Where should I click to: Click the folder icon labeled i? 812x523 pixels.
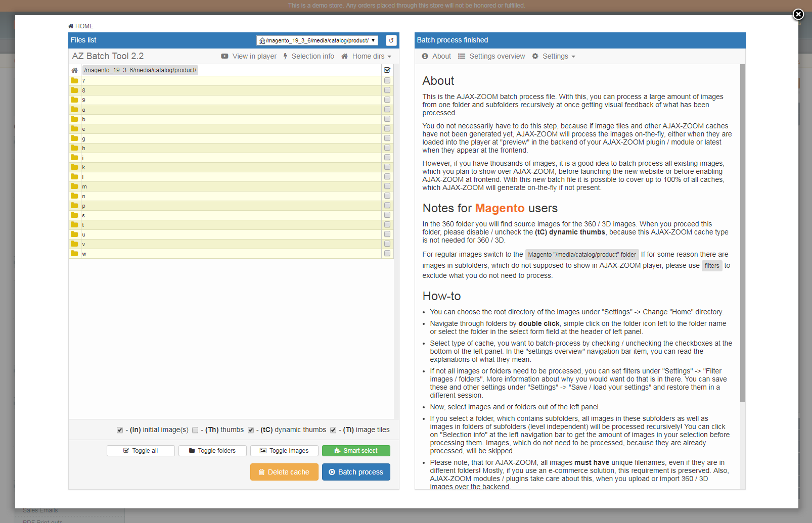(x=74, y=158)
